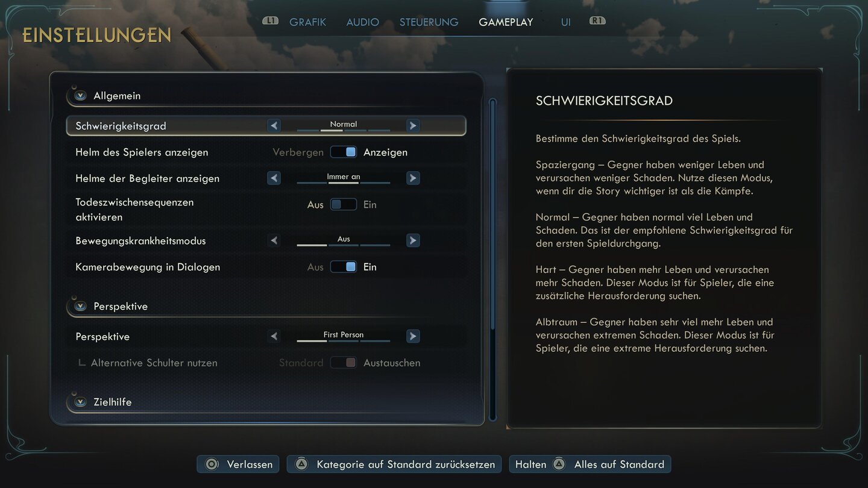Collapse the Allgemein section
The image size is (868, 488).
(x=80, y=96)
